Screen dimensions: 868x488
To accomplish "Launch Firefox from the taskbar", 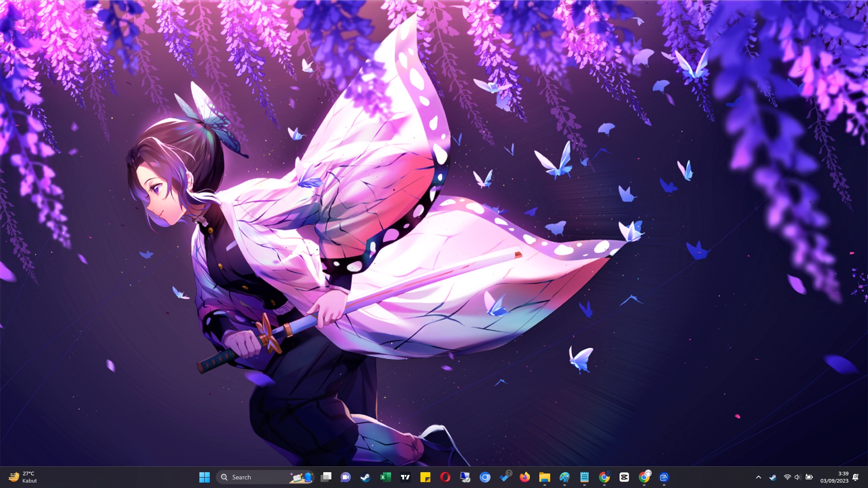I will click(x=524, y=477).
